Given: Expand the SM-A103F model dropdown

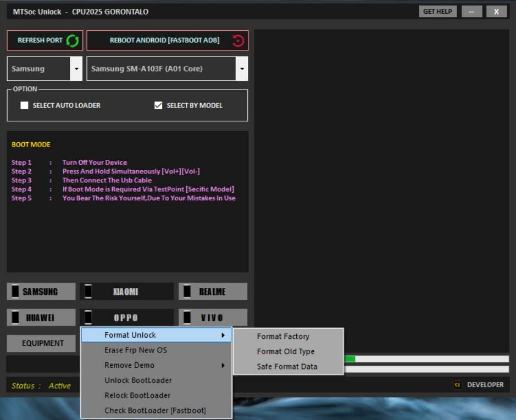Looking at the screenshot, I should (241, 69).
